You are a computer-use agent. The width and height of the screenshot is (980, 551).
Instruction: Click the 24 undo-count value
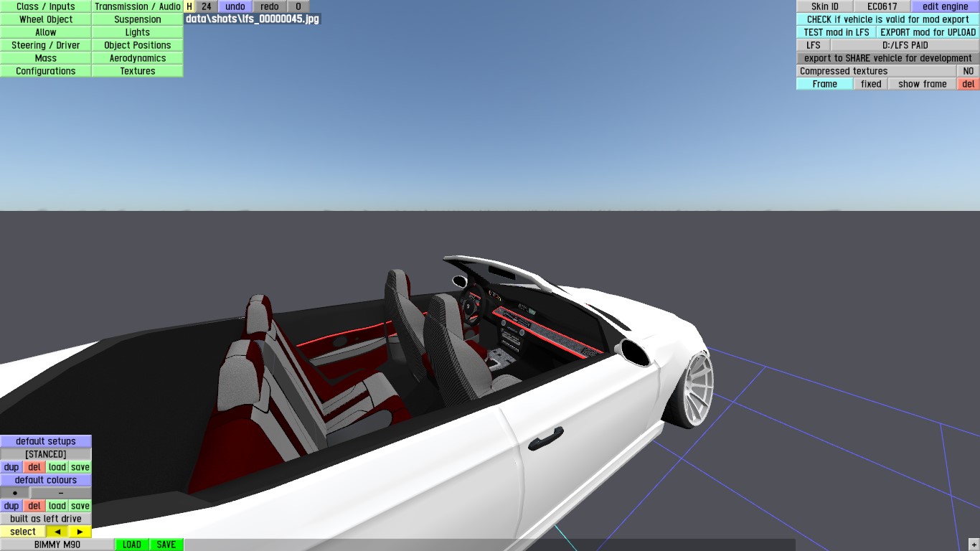(x=207, y=6)
